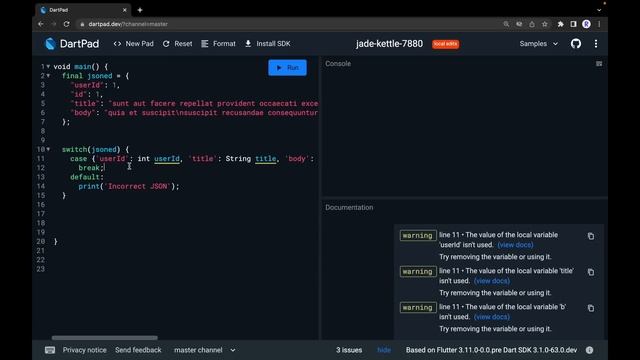Image resolution: width=640 pixels, height=360 pixels.
Task: Collapse the jsoned map at line 2
Action: click(x=48, y=76)
